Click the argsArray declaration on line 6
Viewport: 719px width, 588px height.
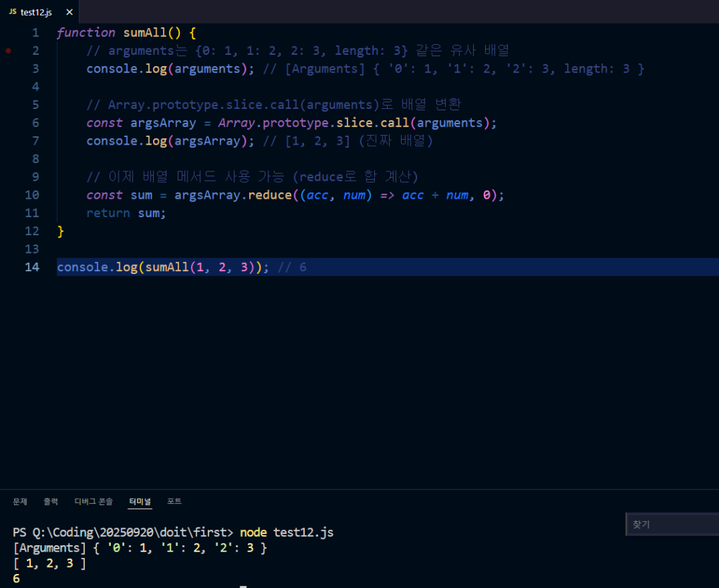pyautogui.click(x=163, y=123)
